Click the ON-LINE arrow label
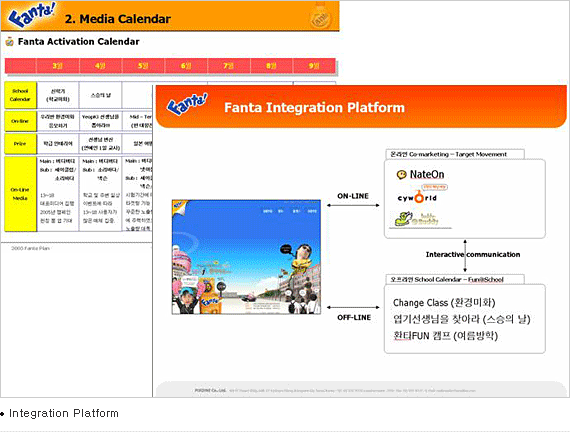The width and height of the screenshot is (570, 443). (353, 196)
